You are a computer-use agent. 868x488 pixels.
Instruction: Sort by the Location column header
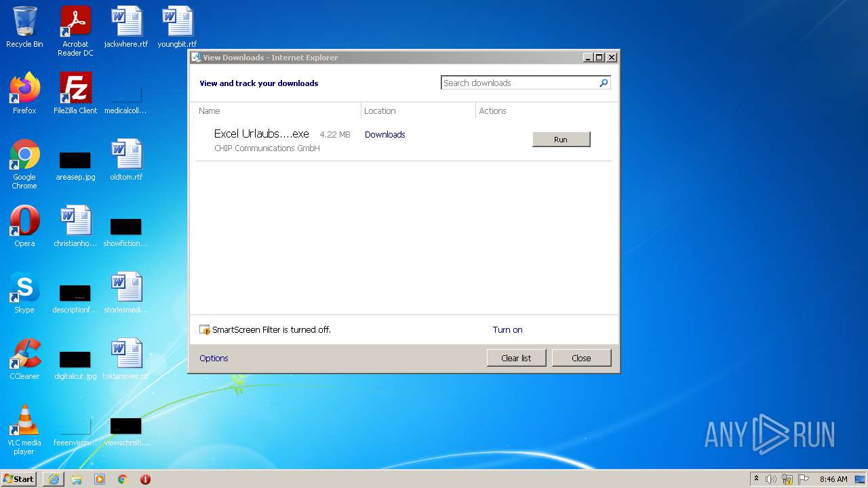click(418, 110)
